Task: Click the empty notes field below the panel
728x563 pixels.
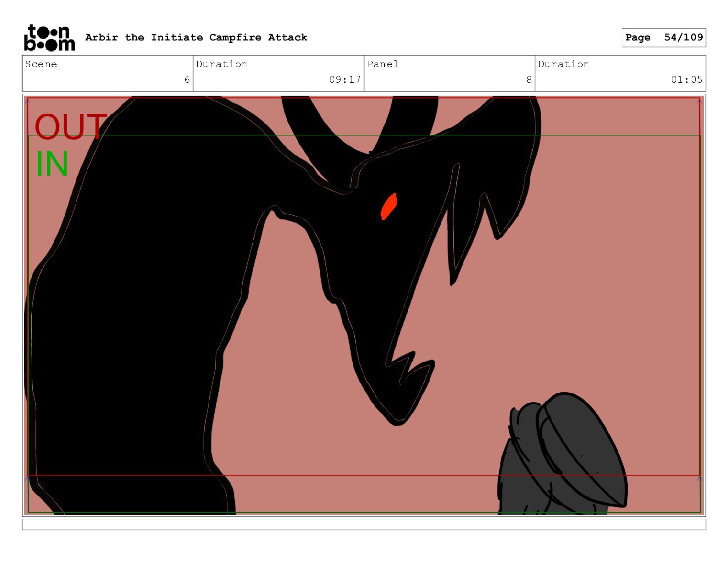Action: [364, 524]
